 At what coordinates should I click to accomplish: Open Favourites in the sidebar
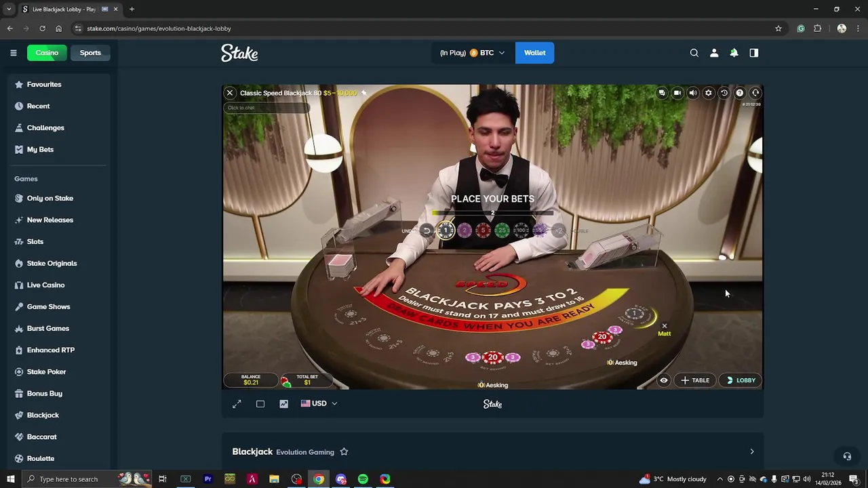(60, 85)
